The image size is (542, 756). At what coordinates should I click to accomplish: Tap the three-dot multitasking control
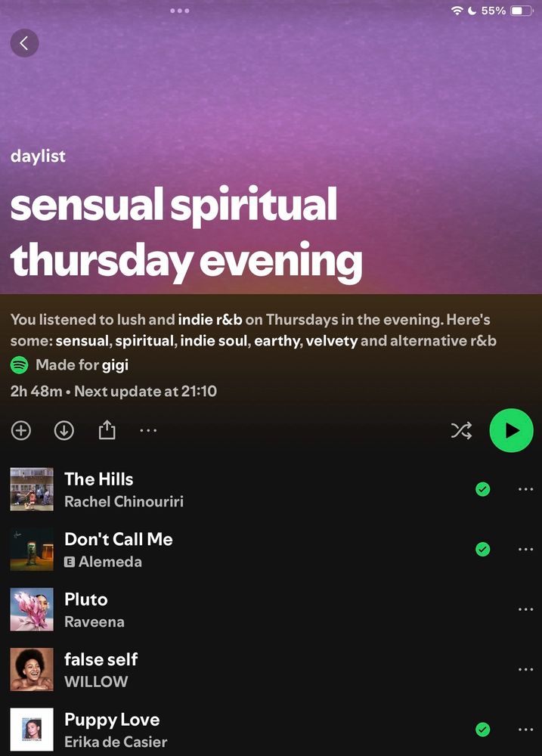coord(180,11)
